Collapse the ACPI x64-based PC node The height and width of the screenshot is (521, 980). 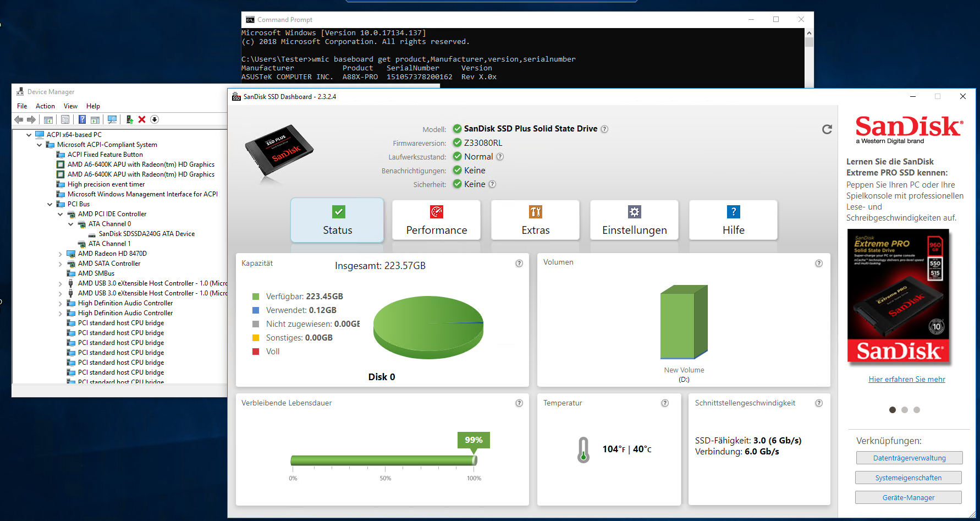pos(29,135)
